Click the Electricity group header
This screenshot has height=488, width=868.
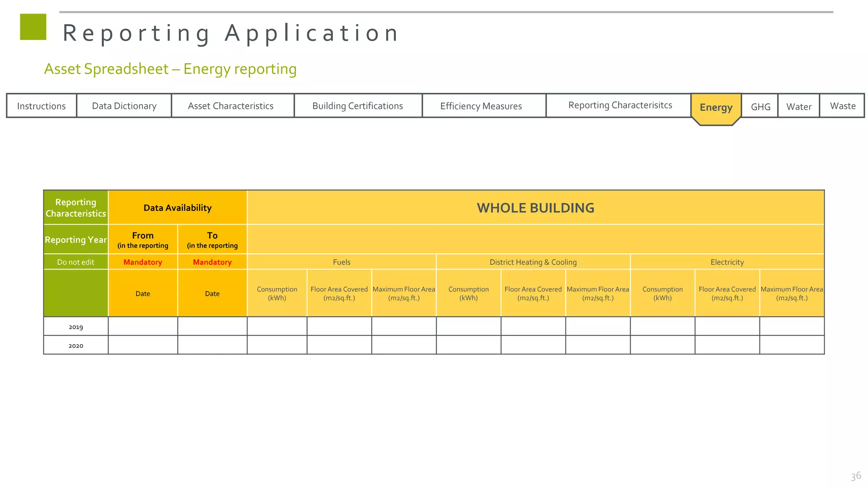[x=727, y=262]
